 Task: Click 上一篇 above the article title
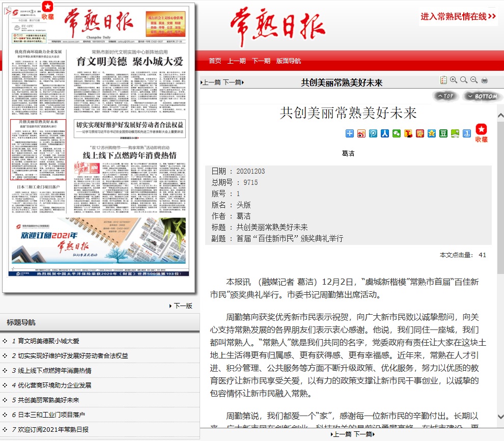211,82
